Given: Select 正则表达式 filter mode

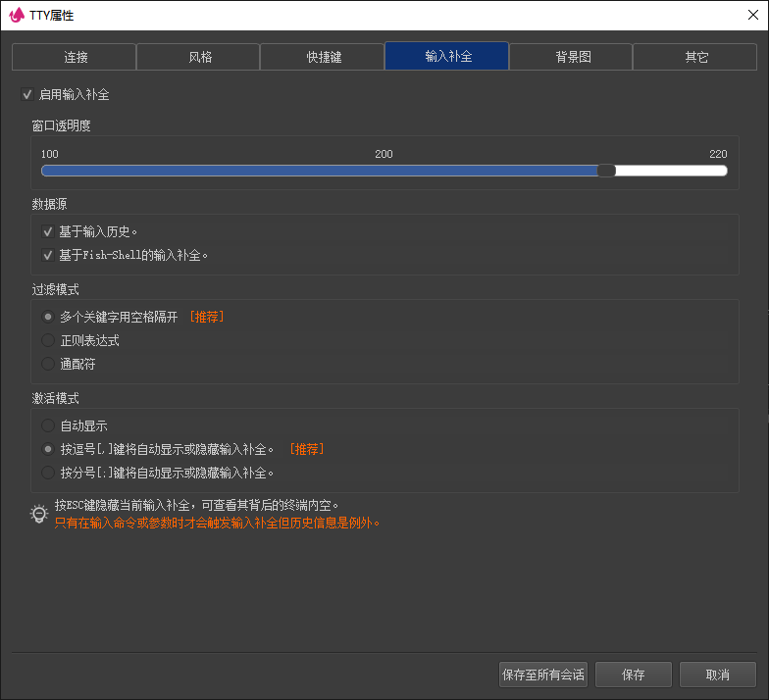Looking at the screenshot, I should tap(48, 340).
